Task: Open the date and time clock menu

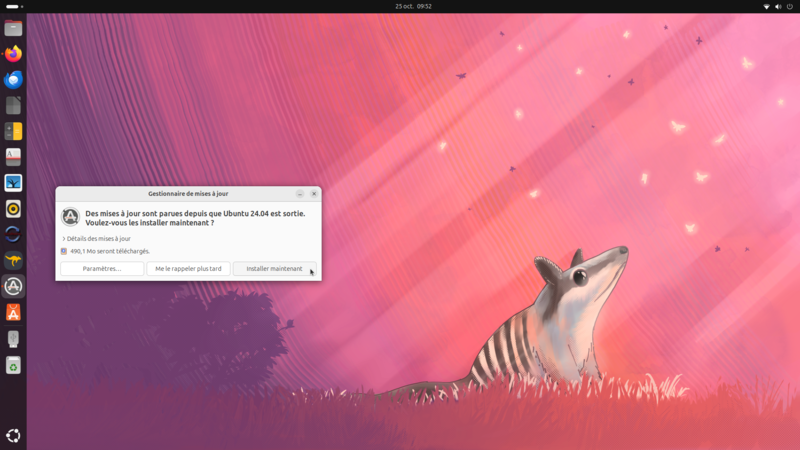Action: [x=413, y=7]
